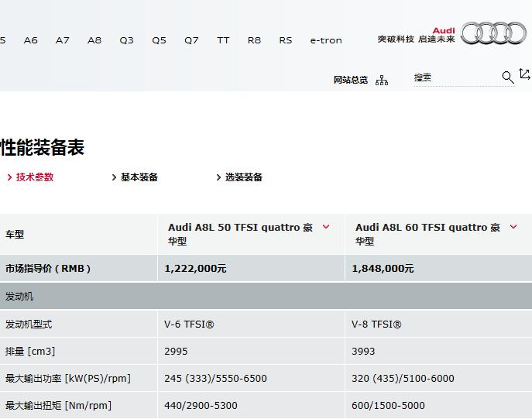532x419 pixels.
Task: Open the RS model menu
Action: click(x=285, y=40)
